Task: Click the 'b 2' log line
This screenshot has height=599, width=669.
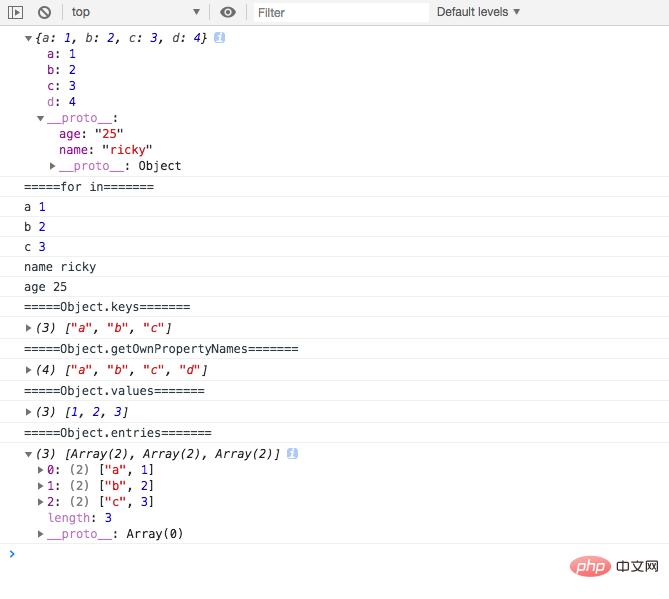Action: click(35, 227)
